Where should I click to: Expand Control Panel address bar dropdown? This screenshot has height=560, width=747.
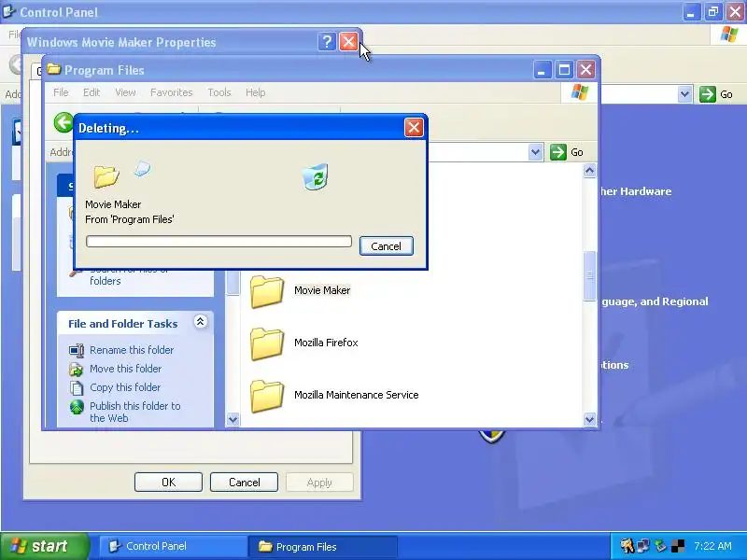pyautogui.click(x=684, y=94)
